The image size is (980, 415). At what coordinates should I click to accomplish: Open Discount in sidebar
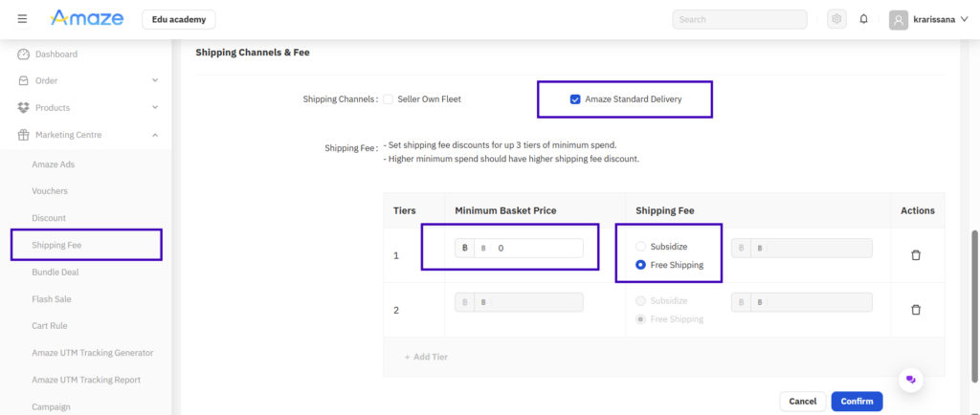click(49, 218)
